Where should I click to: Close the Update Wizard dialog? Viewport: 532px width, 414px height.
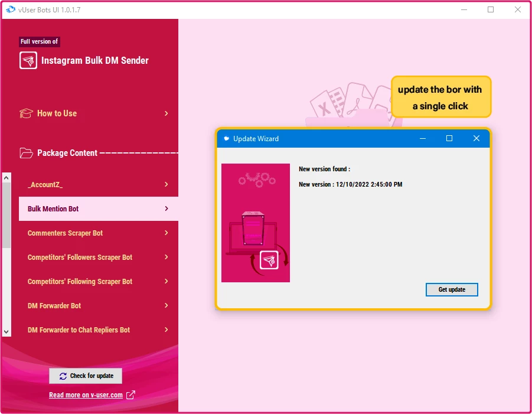pyautogui.click(x=476, y=138)
